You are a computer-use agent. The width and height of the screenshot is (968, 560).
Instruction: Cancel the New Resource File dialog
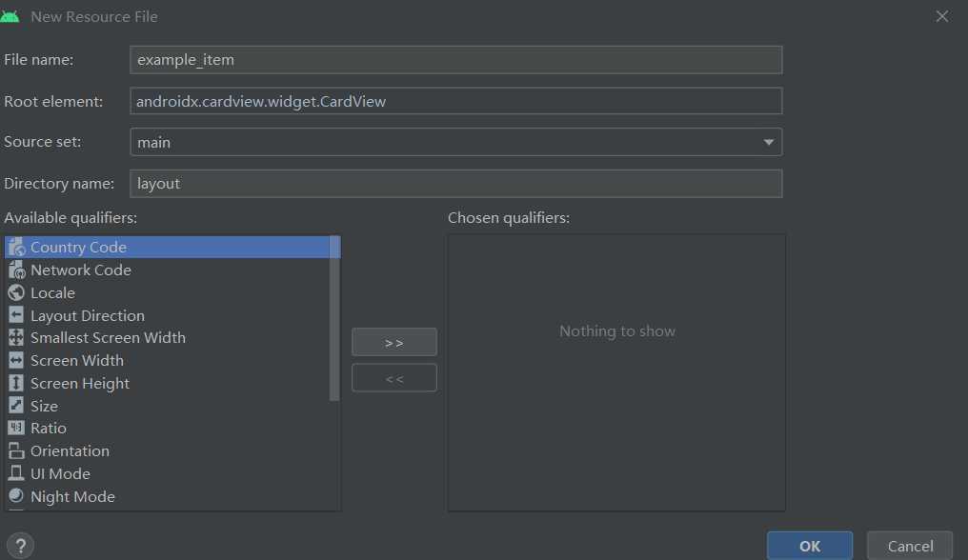tap(910, 546)
